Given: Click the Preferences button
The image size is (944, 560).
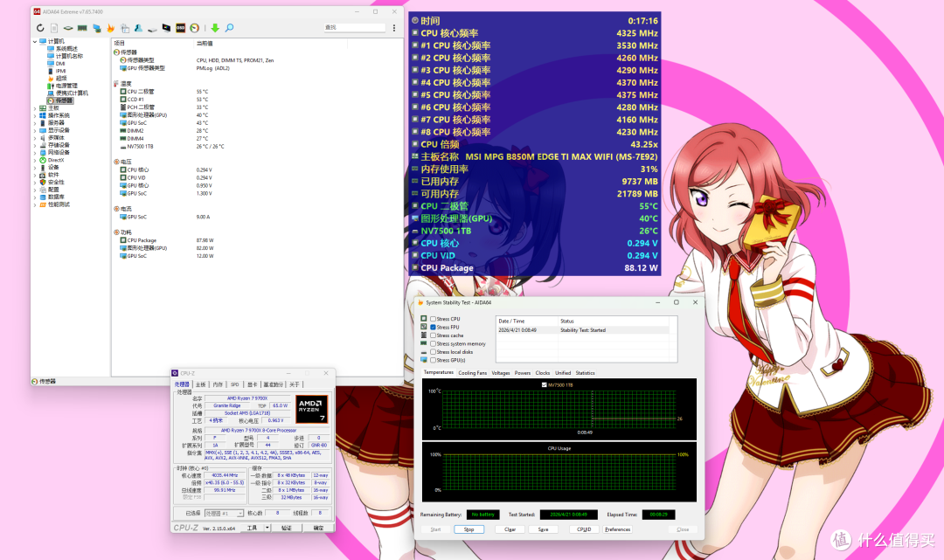Looking at the screenshot, I should tap(617, 529).
